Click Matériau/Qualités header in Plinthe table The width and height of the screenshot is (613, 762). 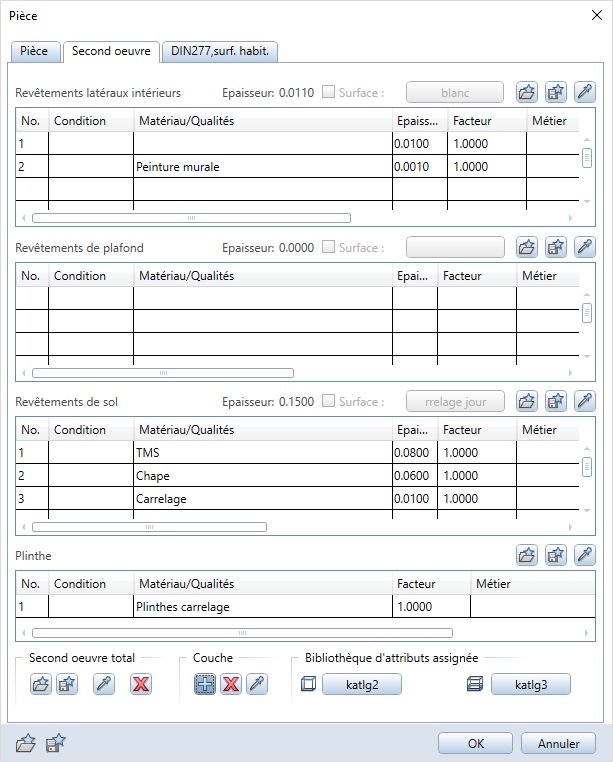tap(263, 584)
